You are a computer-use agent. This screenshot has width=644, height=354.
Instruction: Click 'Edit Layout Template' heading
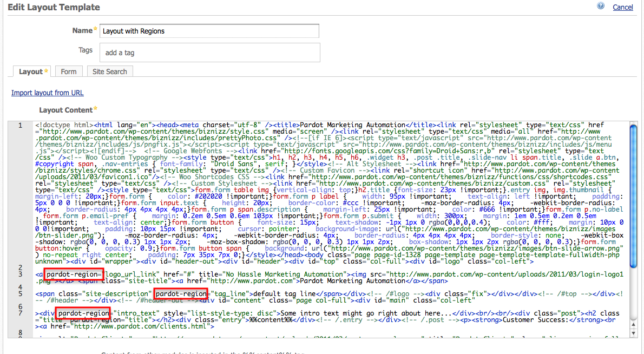click(54, 7)
